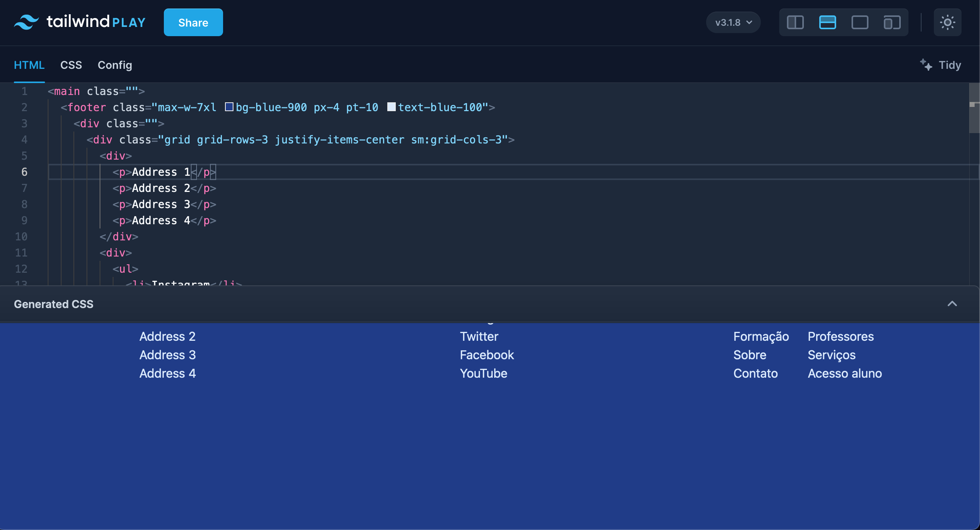Click the sparkle icon next to Tidy
The width and height of the screenshot is (980, 530).
926,65
